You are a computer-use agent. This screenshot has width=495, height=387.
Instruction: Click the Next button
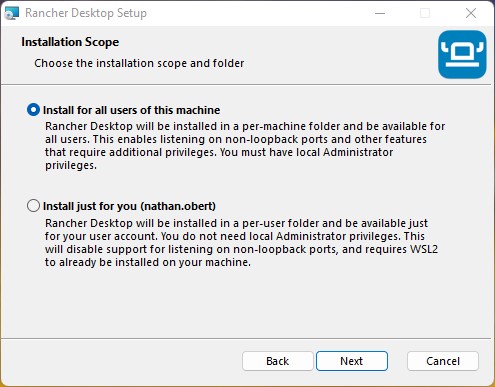click(352, 361)
